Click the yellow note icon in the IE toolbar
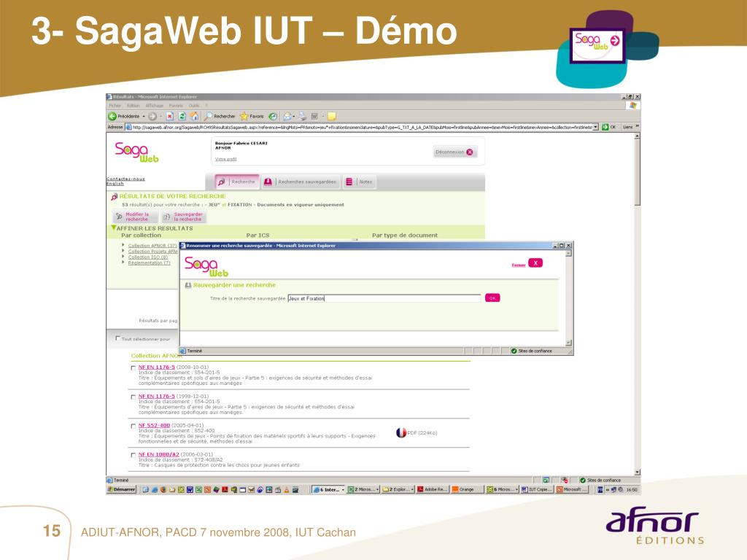Image resolution: width=747 pixels, height=560 pixels. [x=332, y=116]
